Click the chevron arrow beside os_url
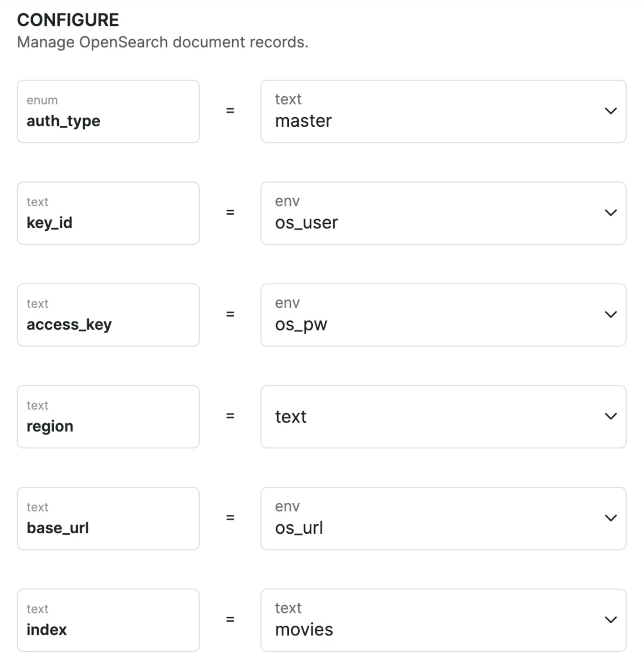The height and width of the screenshot is (670, 644). 610,518
